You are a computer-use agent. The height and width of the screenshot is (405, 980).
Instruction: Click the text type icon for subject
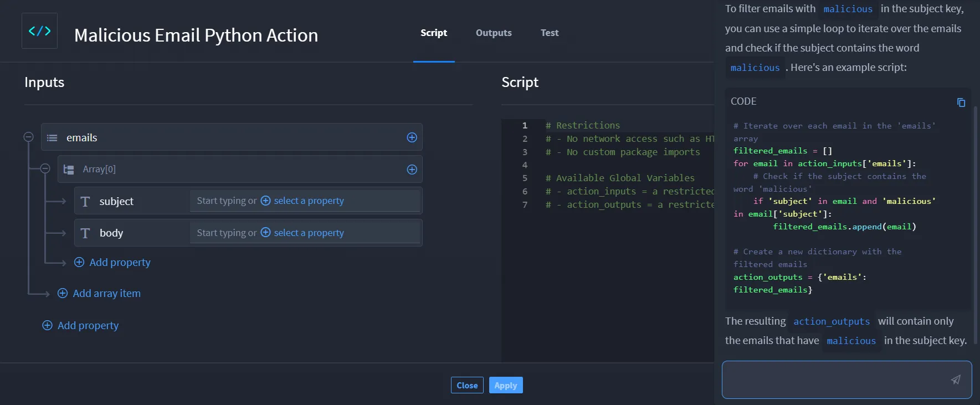[85, 201]
